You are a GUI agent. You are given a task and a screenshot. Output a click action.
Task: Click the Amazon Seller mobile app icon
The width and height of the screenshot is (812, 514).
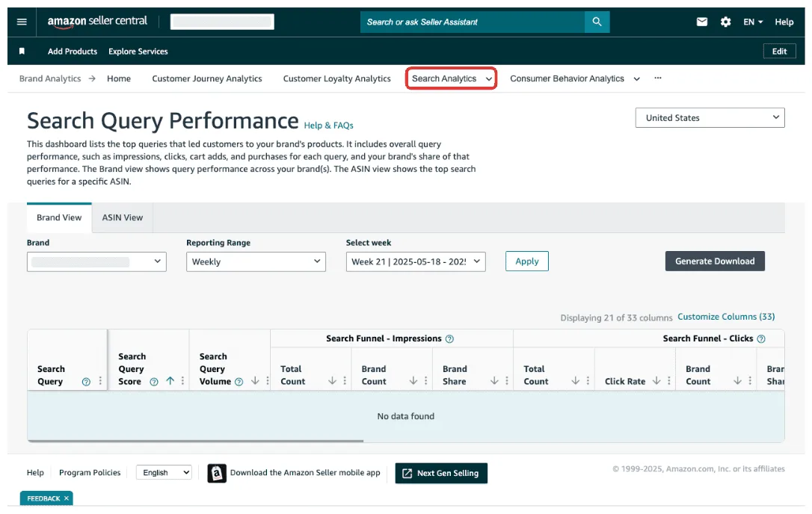point(217,473)
